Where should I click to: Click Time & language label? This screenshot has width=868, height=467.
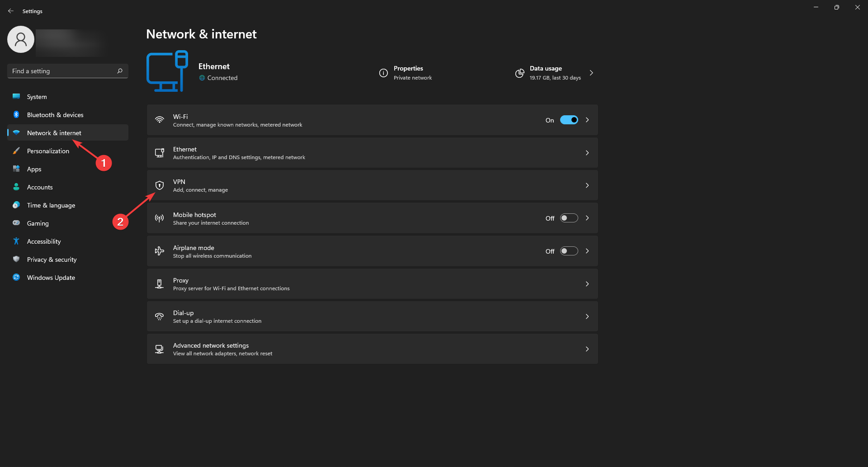point(51,205)
